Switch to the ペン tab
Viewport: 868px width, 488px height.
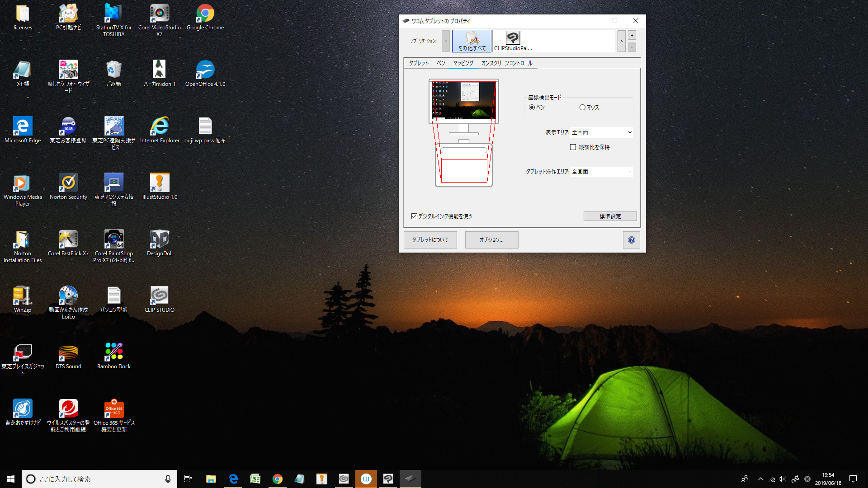[x=441, y=63]
